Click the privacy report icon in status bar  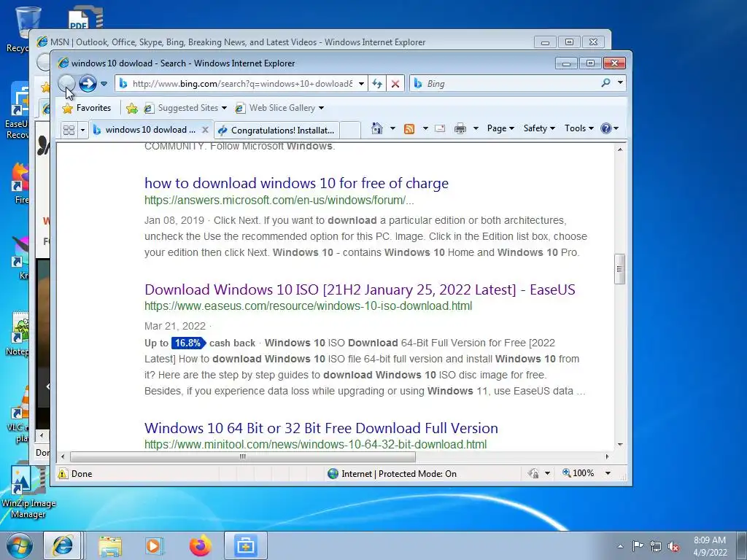point(533,473)
